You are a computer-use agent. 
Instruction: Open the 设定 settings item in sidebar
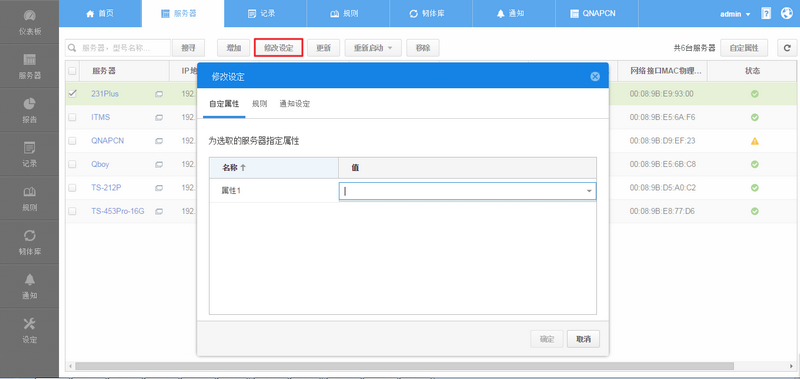(30, 330)
